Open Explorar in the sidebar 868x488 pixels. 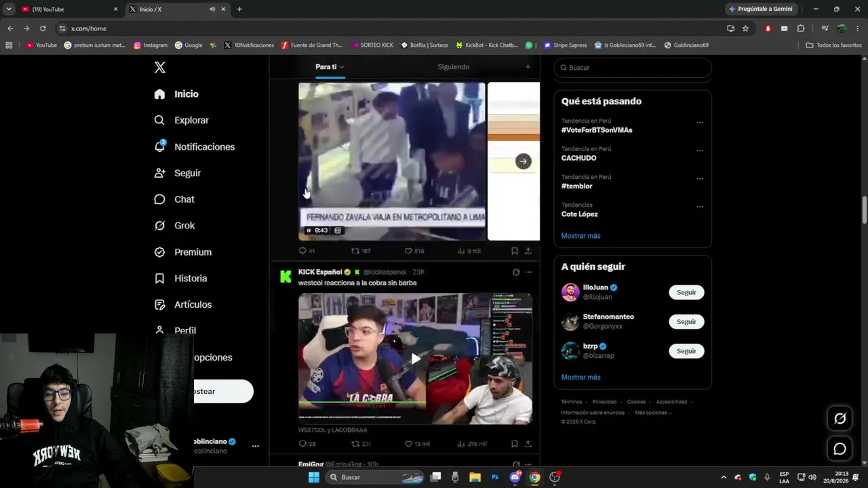pyautogui.click(x=182, y=120)
